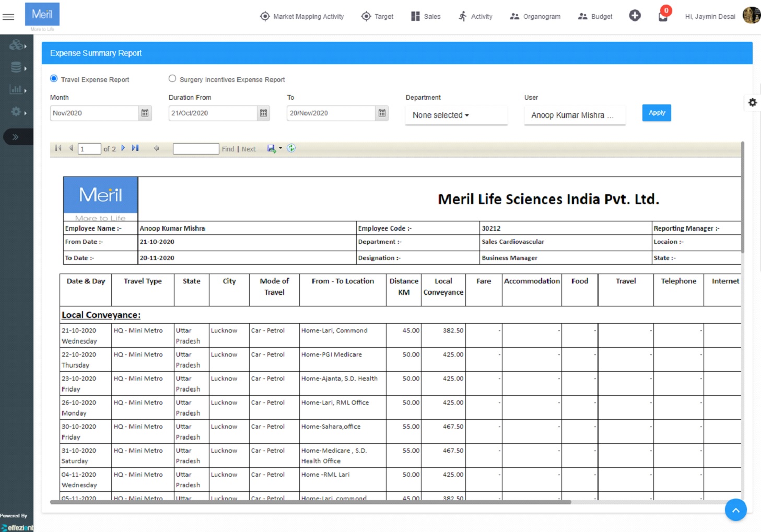Open the gear settings sidebar icon
The image size is (761, 532).
coord(17,112)
